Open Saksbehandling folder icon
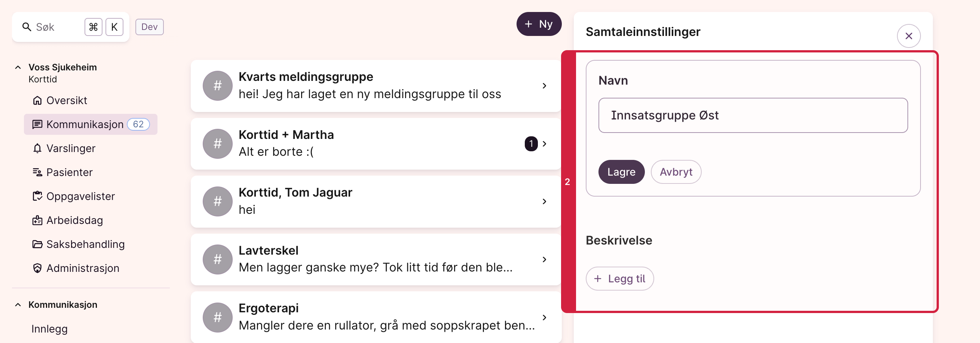 (37, 245)
